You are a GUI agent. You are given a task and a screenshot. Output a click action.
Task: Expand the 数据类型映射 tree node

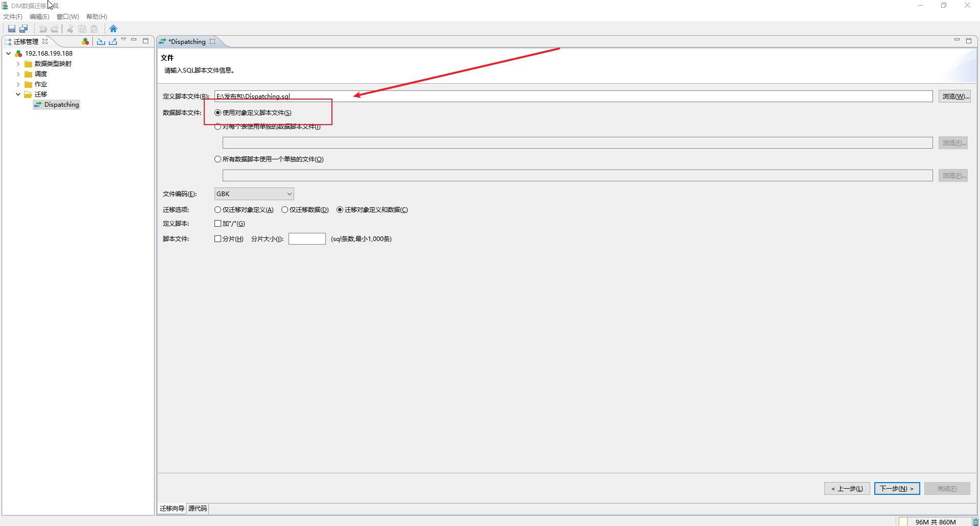pyautogui.click(x=18, y=64)
